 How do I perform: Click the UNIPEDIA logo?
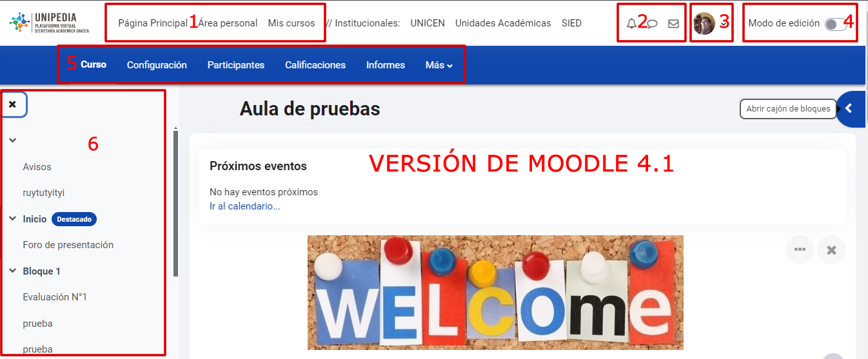[50, 23]
